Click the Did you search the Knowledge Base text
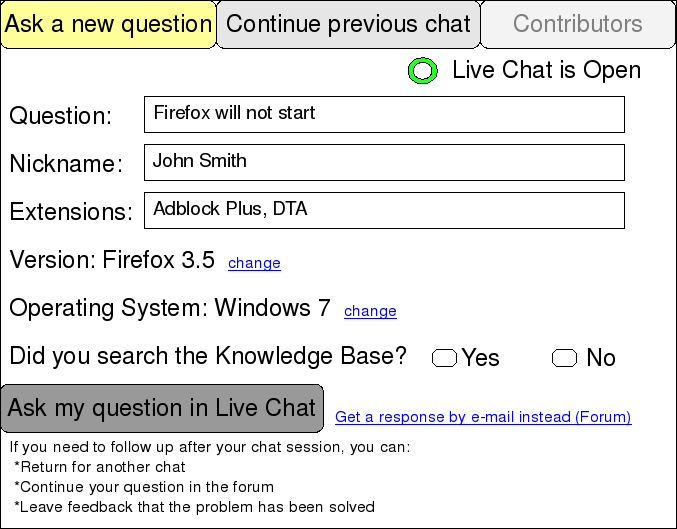 (208, 356)
